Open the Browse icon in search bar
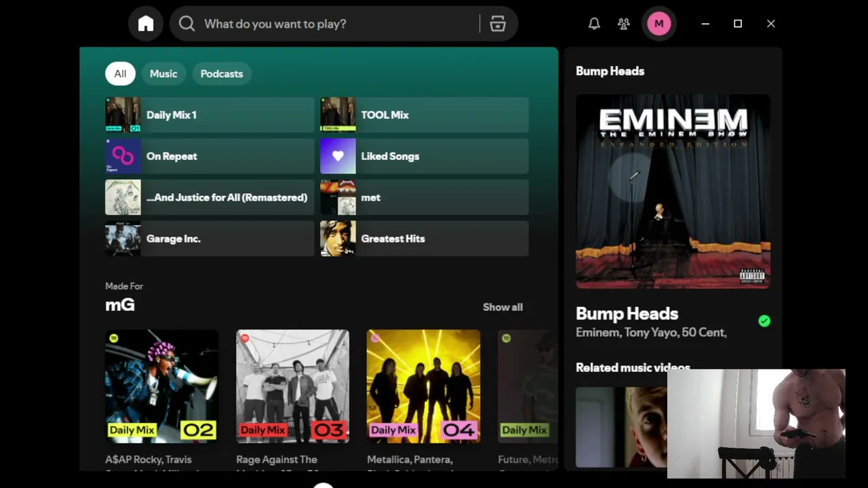Viewport: 868px width, 488px height. tap(498, 24)
